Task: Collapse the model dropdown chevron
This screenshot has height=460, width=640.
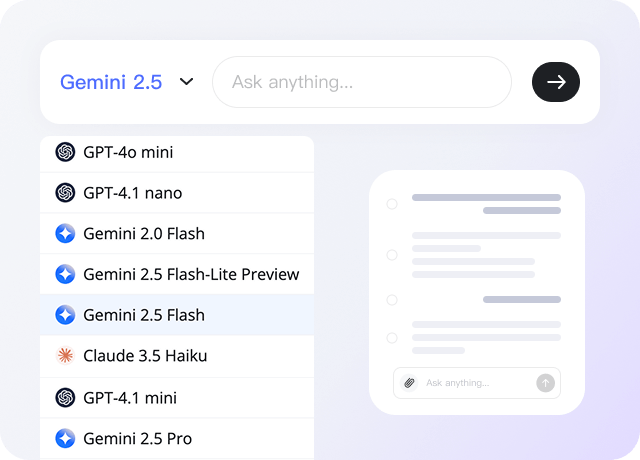Action: (186, 82)
